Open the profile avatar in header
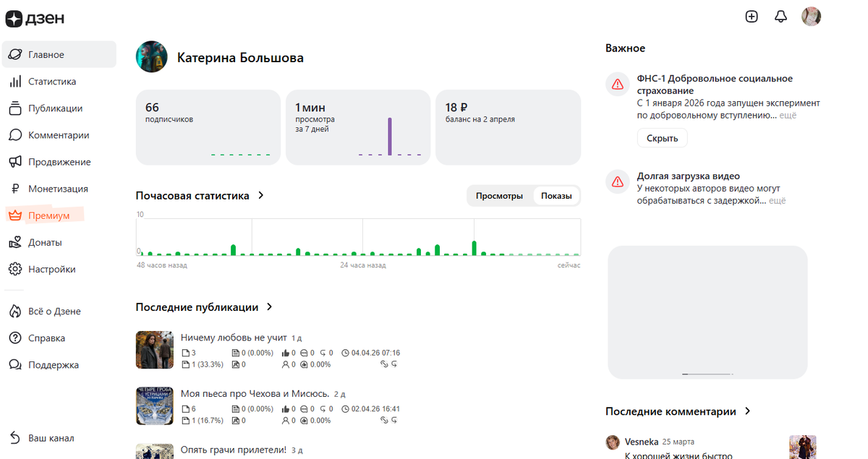The image size is (868, 459). [x=812, y=17]
